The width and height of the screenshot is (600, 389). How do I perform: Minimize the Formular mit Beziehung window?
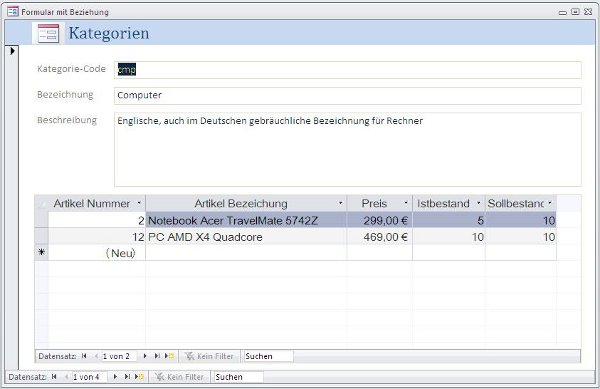point(562,12)
